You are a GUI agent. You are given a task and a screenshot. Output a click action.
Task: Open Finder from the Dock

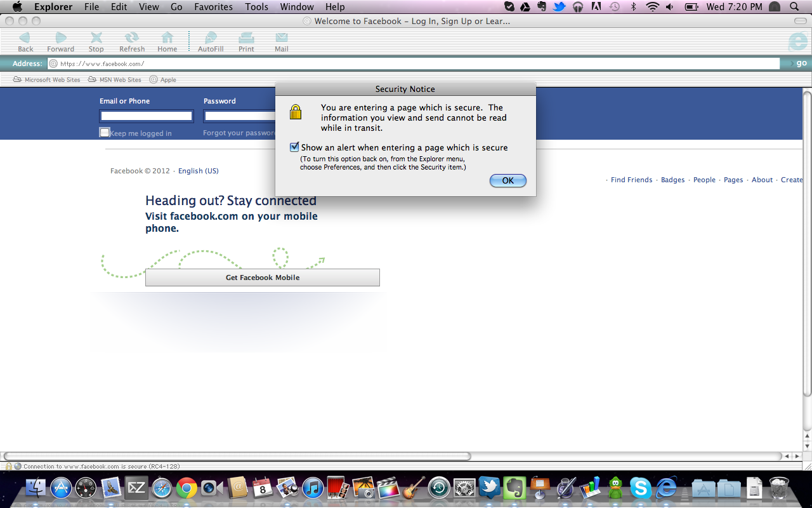click(x=36, y=488)
